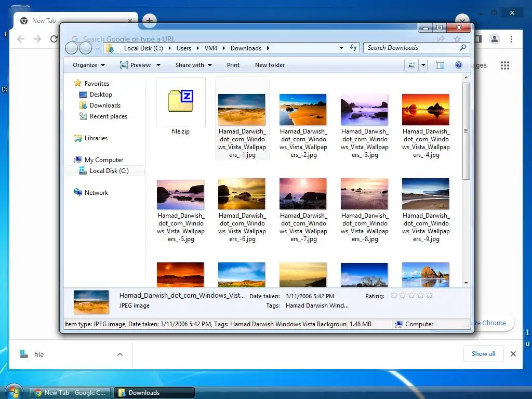
Task: Open the Share with menu
Action: pos(194,65)
